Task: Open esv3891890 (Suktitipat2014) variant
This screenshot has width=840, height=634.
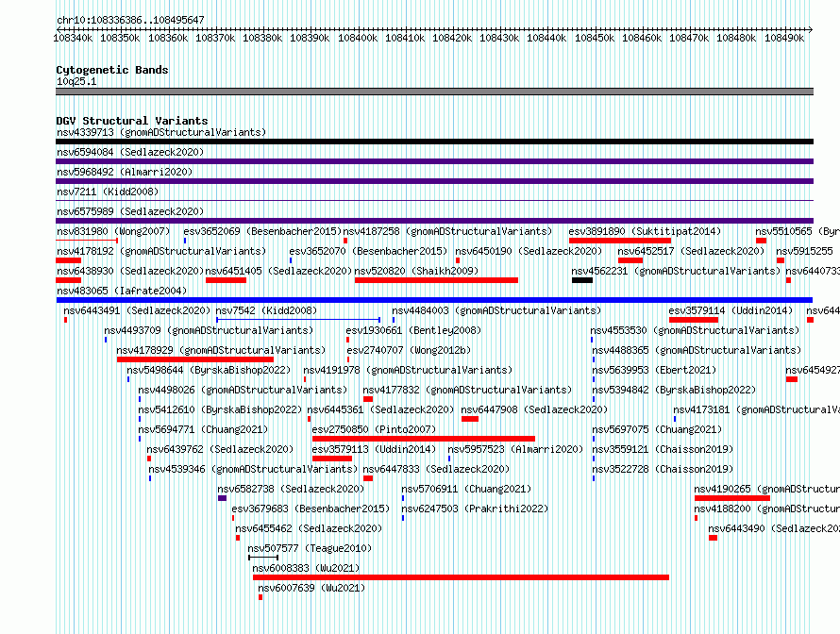Action: pos(645,231)
